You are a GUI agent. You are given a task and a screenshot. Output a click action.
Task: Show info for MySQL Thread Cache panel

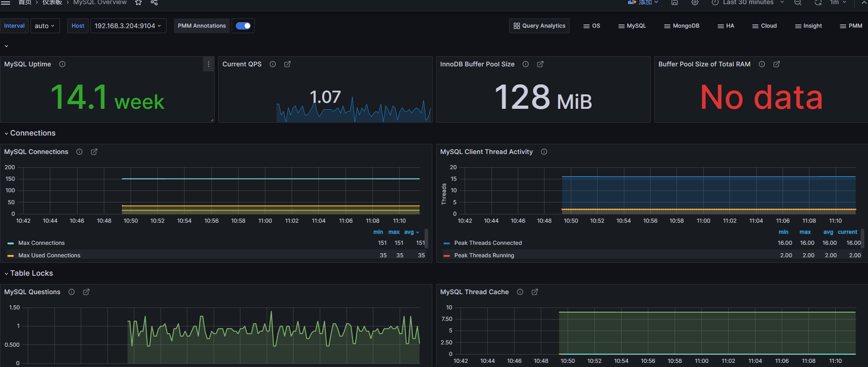[520, 292]
